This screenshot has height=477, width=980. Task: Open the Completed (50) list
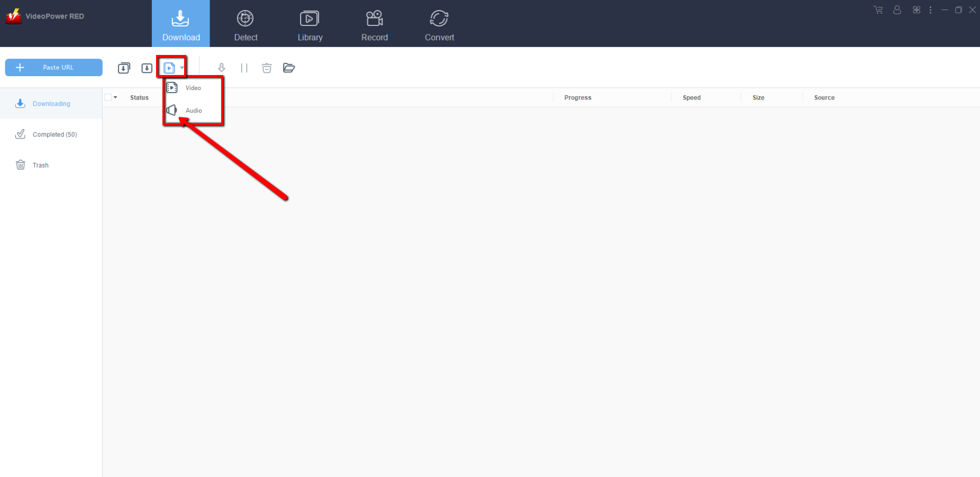point(55,134)
